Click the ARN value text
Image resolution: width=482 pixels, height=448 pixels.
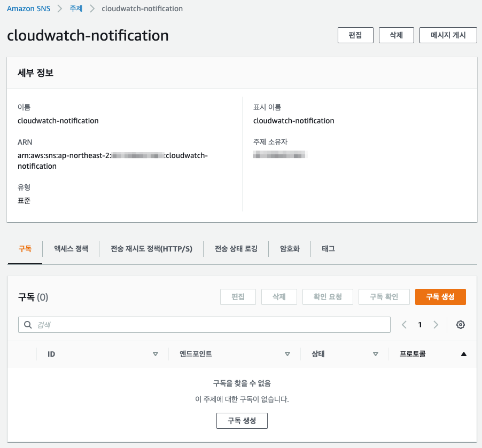pos(113,161)
